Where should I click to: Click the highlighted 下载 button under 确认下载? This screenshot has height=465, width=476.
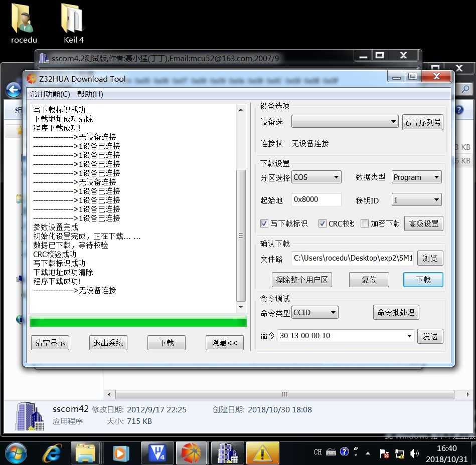[x=423, y=280]
